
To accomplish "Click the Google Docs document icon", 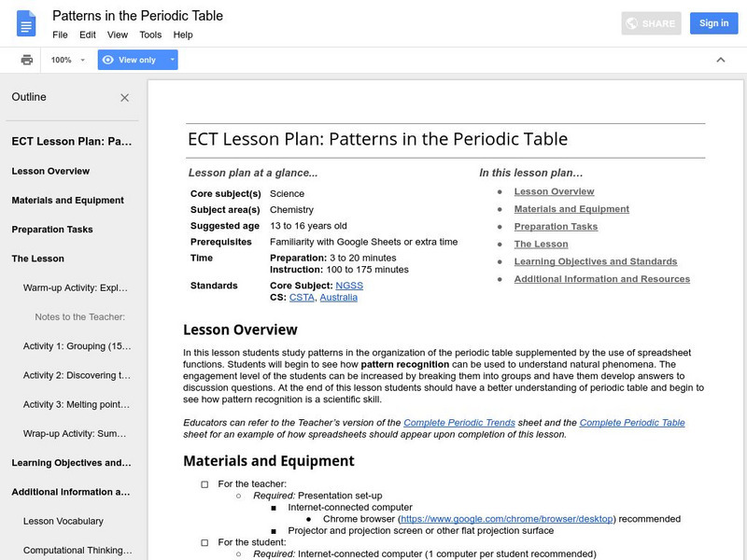I will tap(25, 24).
